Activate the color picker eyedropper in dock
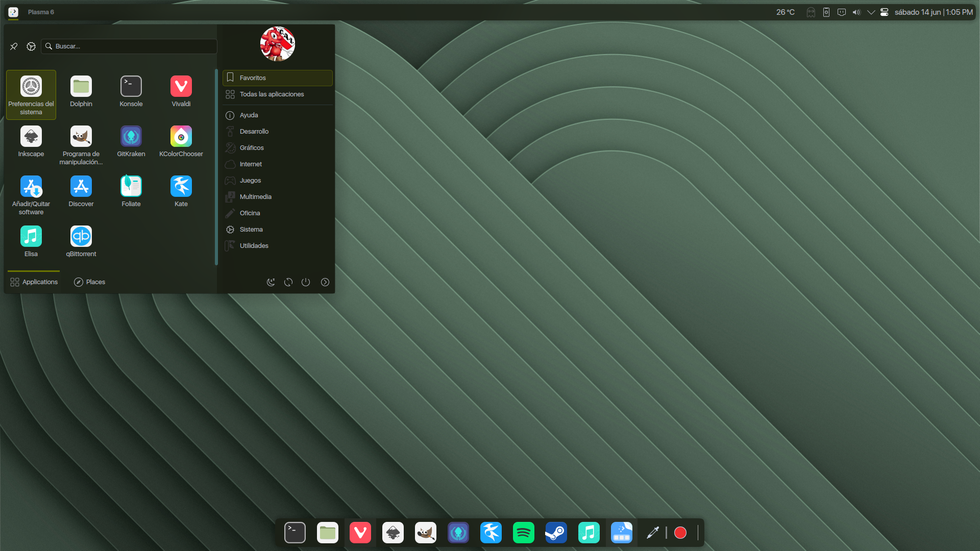The width and height of the screenshot is (980, 551). click(x=653, y=533)
